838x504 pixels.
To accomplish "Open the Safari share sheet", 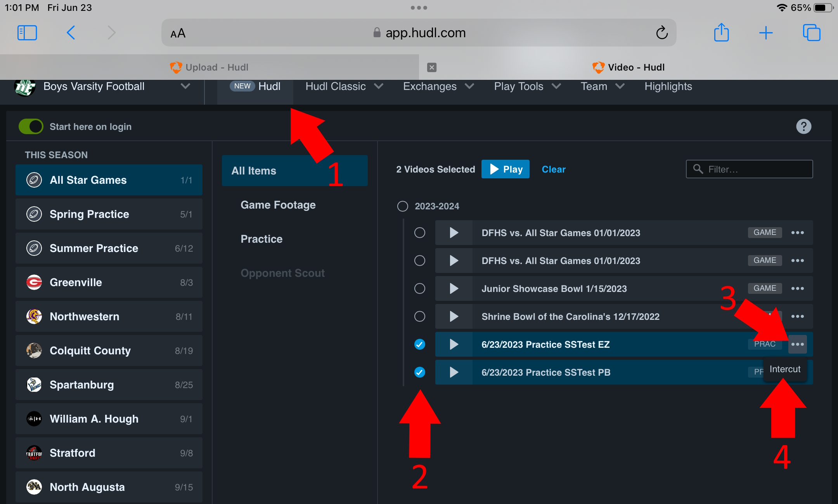I will pyautogui.click(x=722, y=32).
